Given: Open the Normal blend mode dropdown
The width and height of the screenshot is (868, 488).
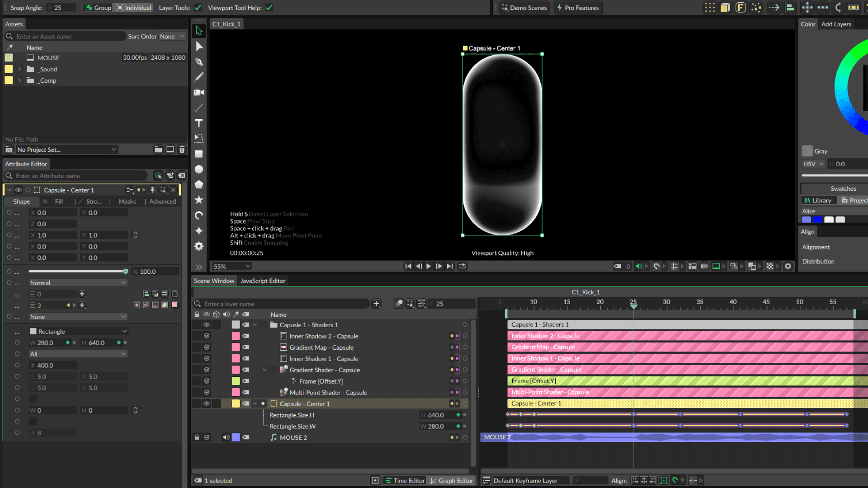Looking at the screenshot, I should point(78,283).
